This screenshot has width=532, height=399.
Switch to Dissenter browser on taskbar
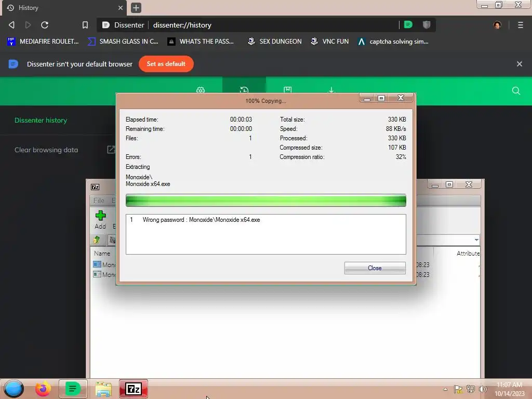point(73,389)
